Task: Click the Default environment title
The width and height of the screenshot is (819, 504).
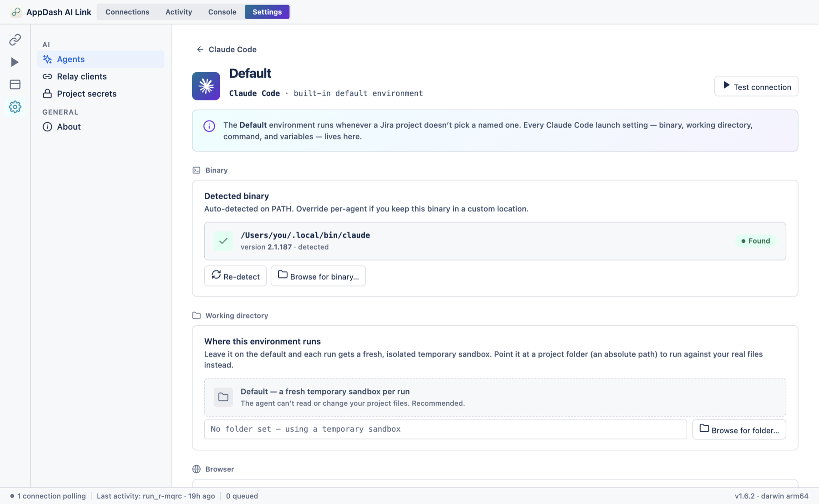Action: pos(250,73)
